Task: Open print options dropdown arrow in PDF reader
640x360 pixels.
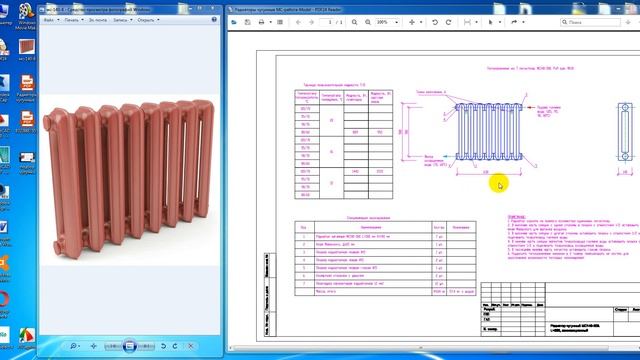Action: pos(270,22)
